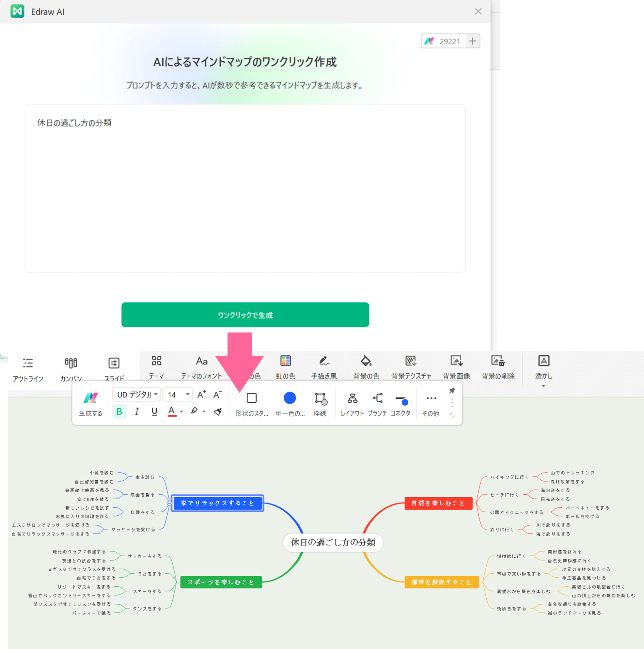Click the format painter brush icon
644x649 pixels.
[217, 411]
